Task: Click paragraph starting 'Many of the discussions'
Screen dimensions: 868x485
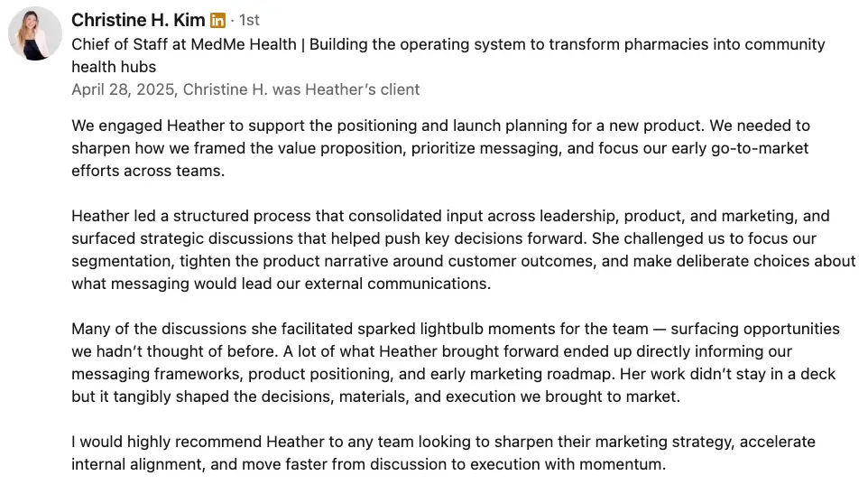Action: (x=456, y=362)
